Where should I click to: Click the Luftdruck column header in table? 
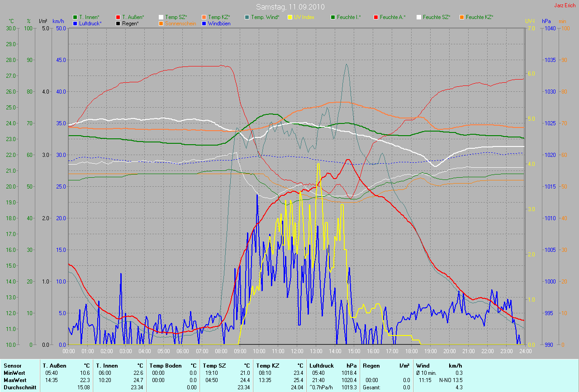(x=322, y=365)
